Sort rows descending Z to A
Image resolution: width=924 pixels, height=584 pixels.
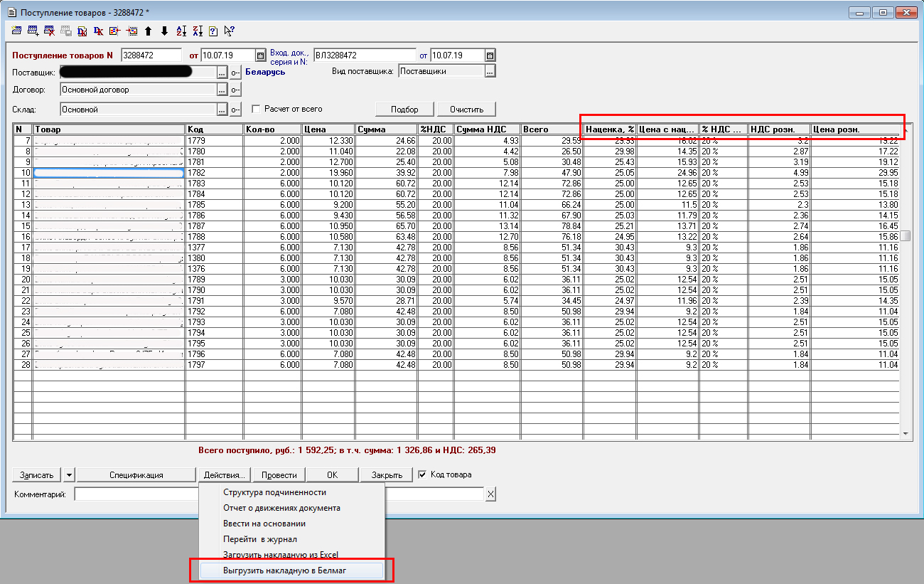tap(197, 31)
